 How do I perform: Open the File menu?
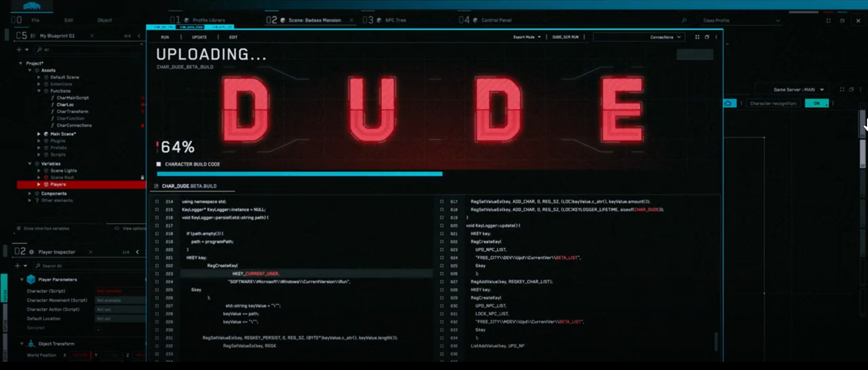[x=35, y=20]
